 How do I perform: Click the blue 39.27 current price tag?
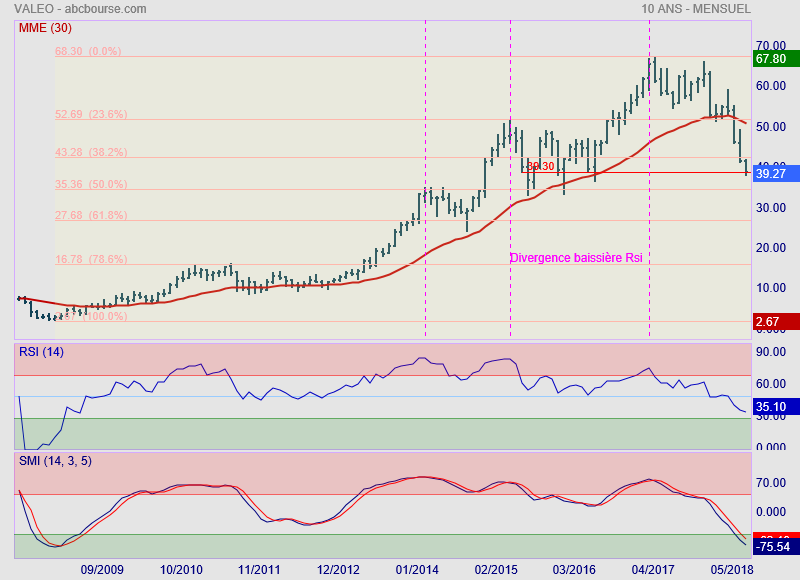776,174
